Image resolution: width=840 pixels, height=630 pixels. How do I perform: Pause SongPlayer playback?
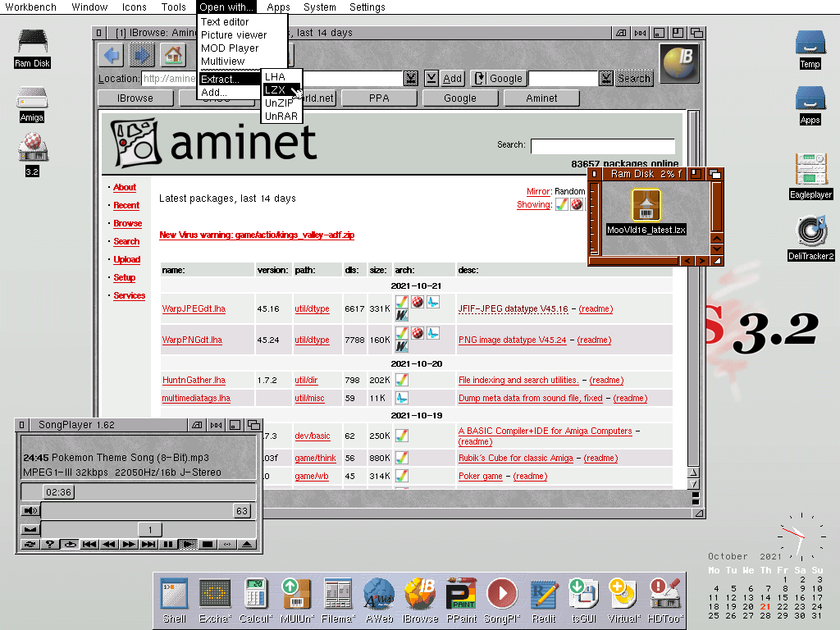click(167, 545)
